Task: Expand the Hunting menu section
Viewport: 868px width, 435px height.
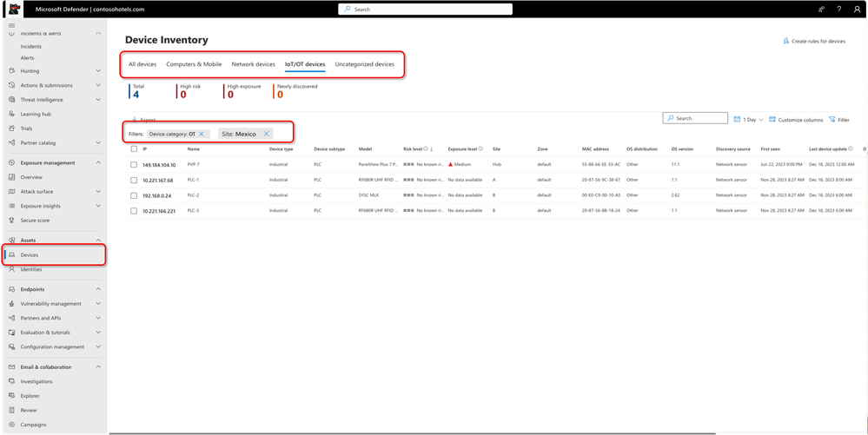Action: [x=98, y=71]
